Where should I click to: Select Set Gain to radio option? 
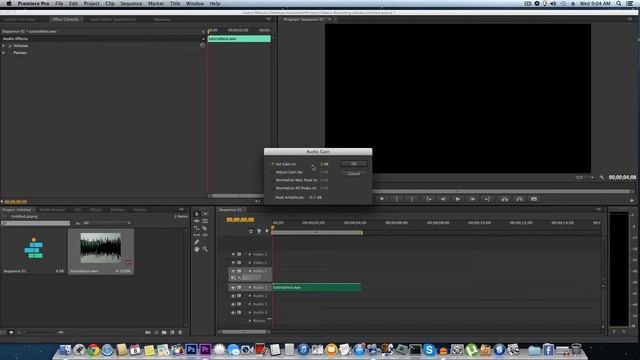(272, 164)
